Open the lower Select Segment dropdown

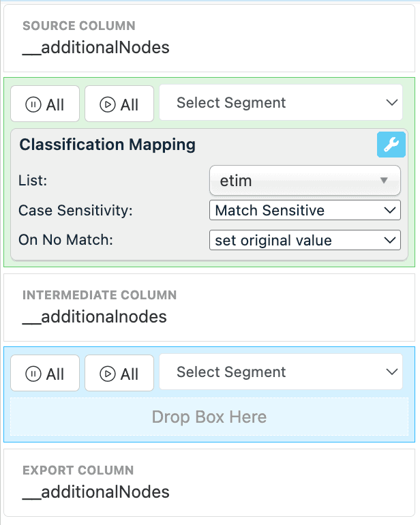(x=280, y=372)
